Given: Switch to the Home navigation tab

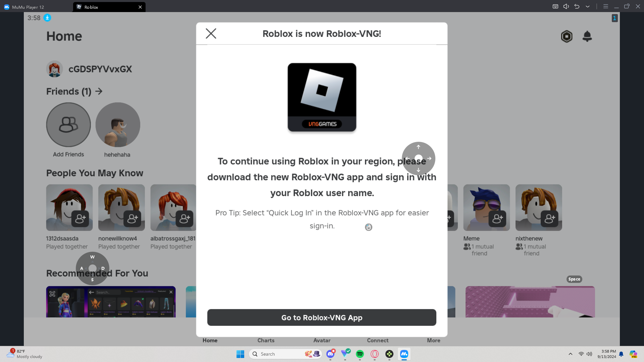Looking at the screenshot, I should point(210,340).
